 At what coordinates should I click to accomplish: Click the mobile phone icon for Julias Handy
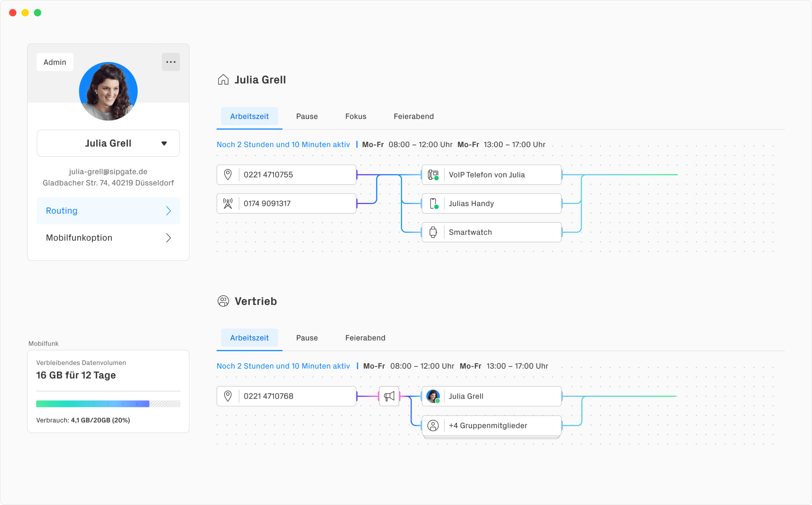pyautogui.click(x=433, y=203)
